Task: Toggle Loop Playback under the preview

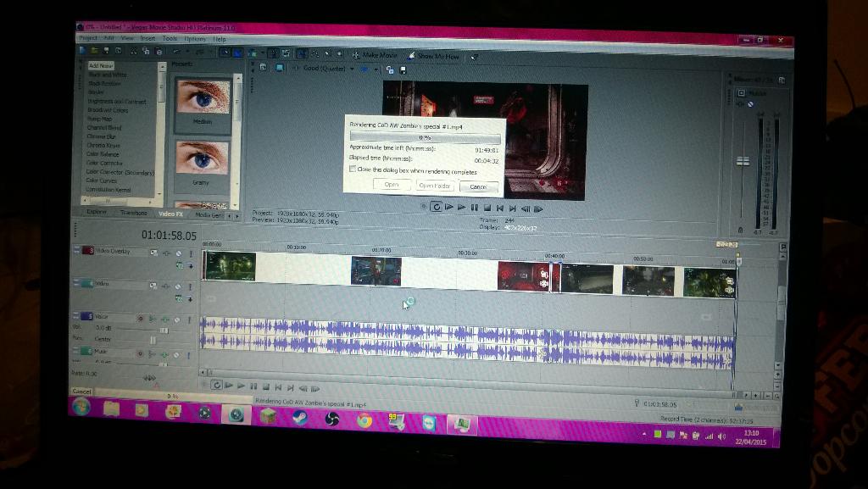Action: pyautogui.click(x=437, y=207)
